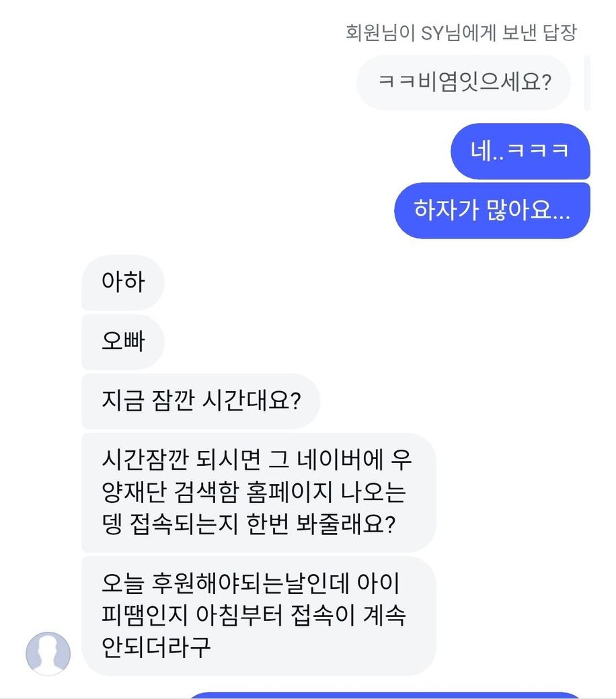The width and height of the screenshot is (616, 699).
Task: Tap the sender's profile avatar icon
Action: point(48,653)
